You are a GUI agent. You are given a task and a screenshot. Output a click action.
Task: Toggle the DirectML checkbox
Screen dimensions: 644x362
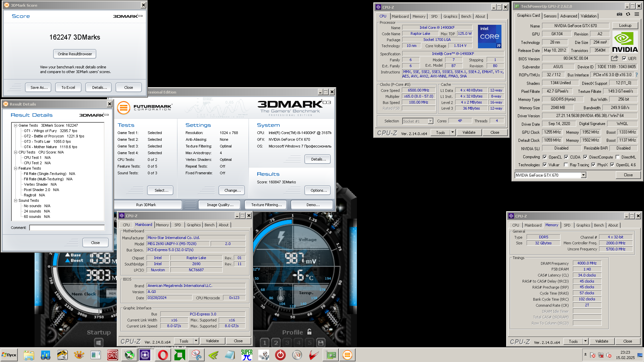(618, 157)
